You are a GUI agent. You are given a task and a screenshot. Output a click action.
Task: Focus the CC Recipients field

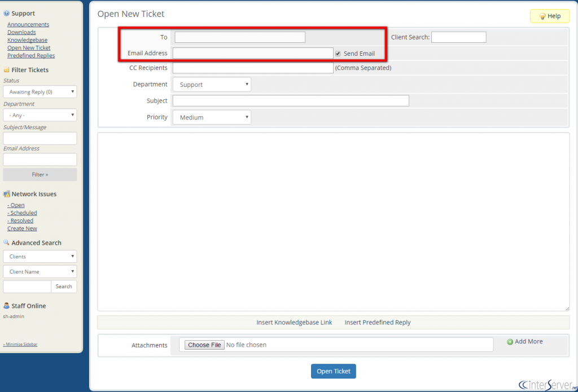[253, 68]
